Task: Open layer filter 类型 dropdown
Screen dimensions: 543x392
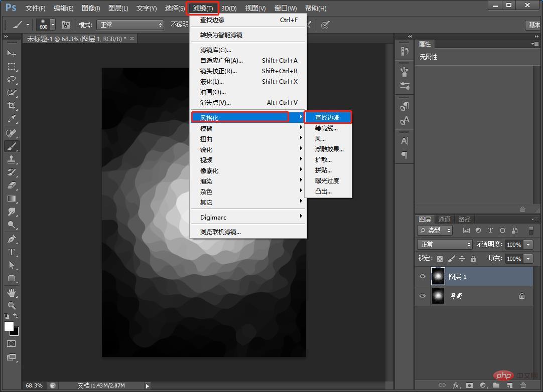Action: [x=435, y=230]
